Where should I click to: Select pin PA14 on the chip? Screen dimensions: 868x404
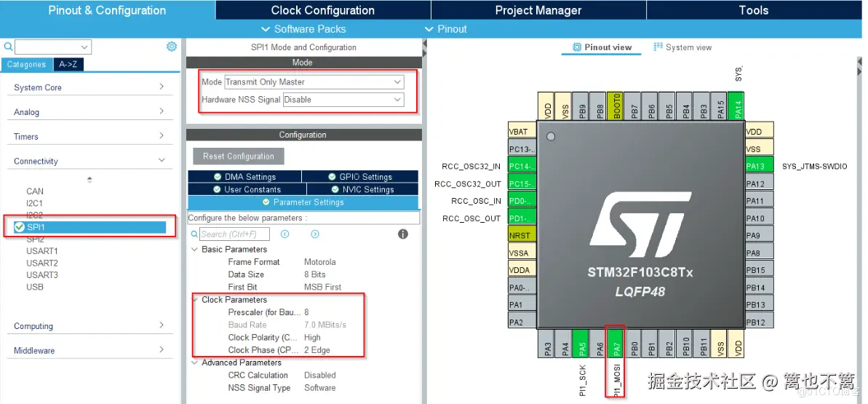[x=737, y=106]
